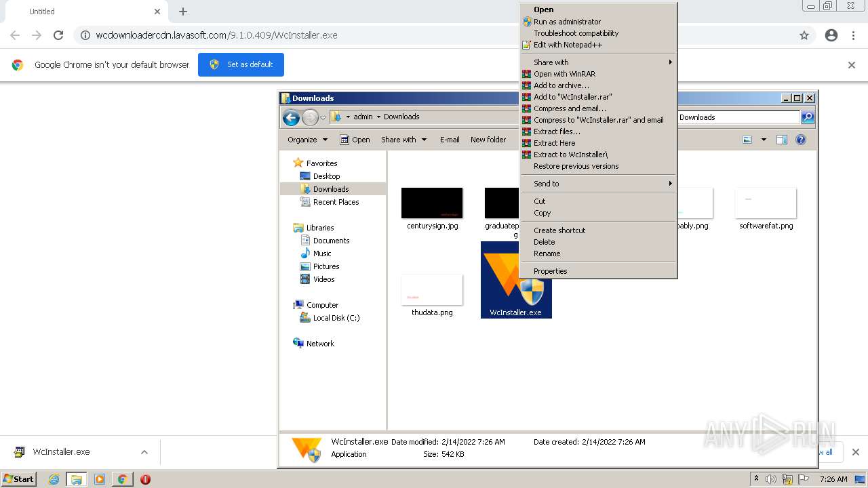This screenshot has height=488, width=868.
Task: Reload the page in Chrome
Action: [x=58, y=35]
